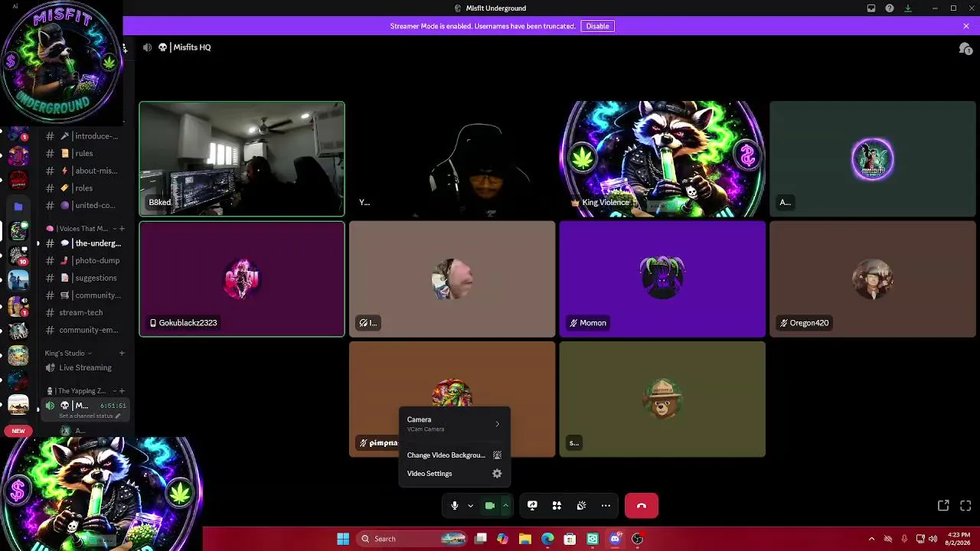Image resolution: width=980 pixels, height=551 pixels.
Task: Select the Momon participant tile
Action: (x=662, y=279)
